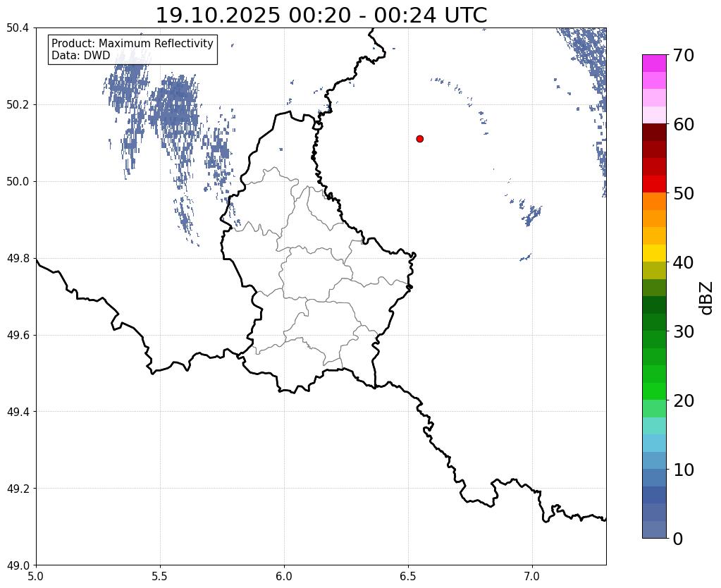Click the latitude tick label 49.0
The image size is (721, 588).
(x=18, y=565)
